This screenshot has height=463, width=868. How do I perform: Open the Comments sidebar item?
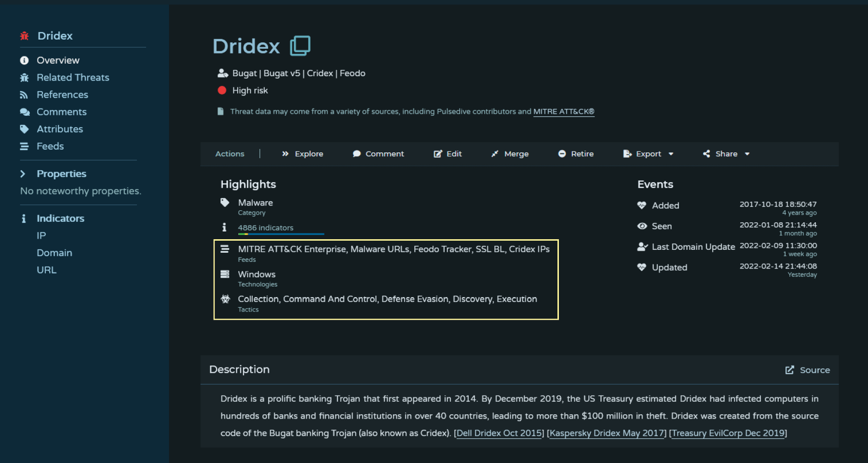[x=62, y=112]
